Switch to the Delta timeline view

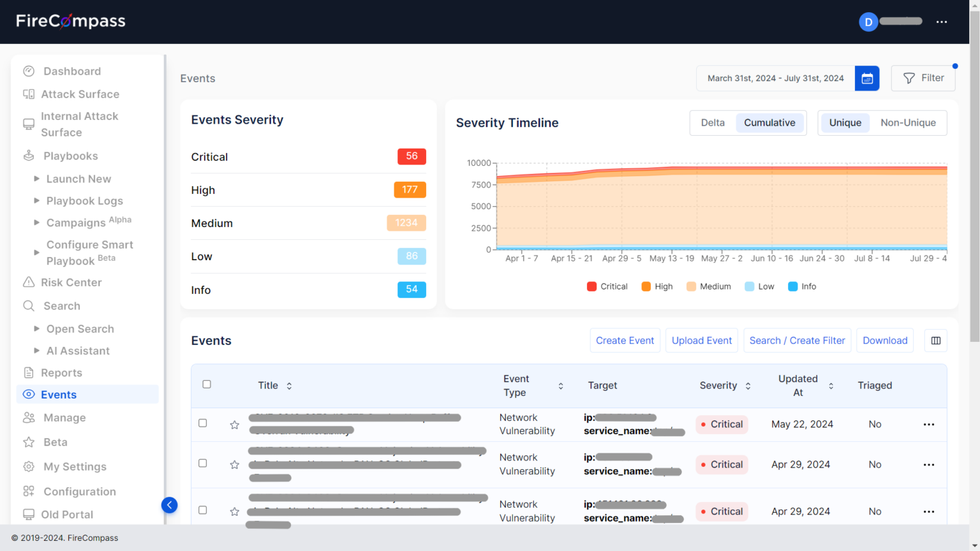click(x=713, y=122)
